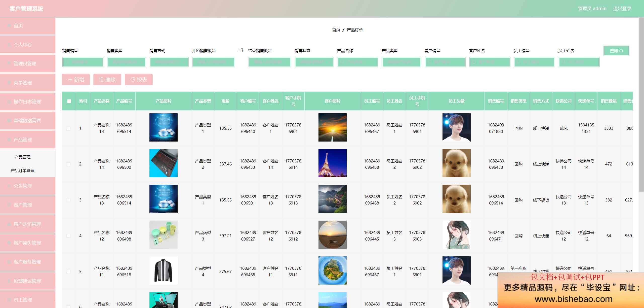Open the 员工管理 menu
This screenshot has height=308, width=644.
(28, 300)
